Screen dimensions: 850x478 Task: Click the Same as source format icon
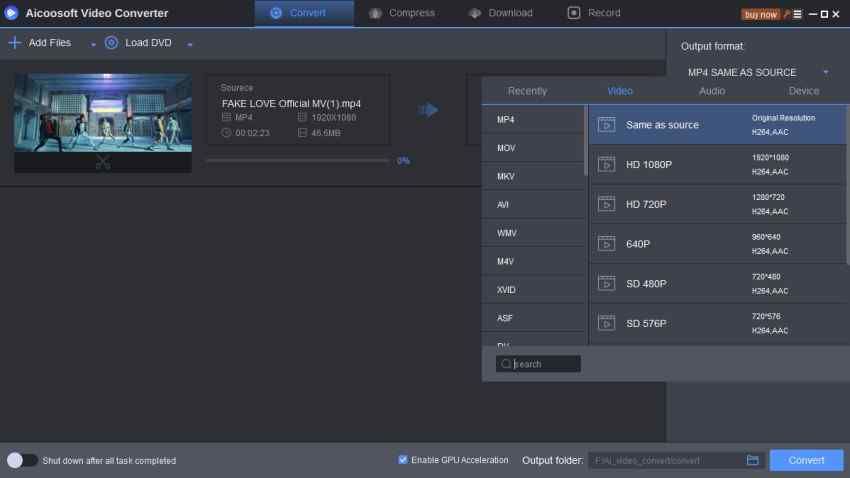[x=606, y=125]
